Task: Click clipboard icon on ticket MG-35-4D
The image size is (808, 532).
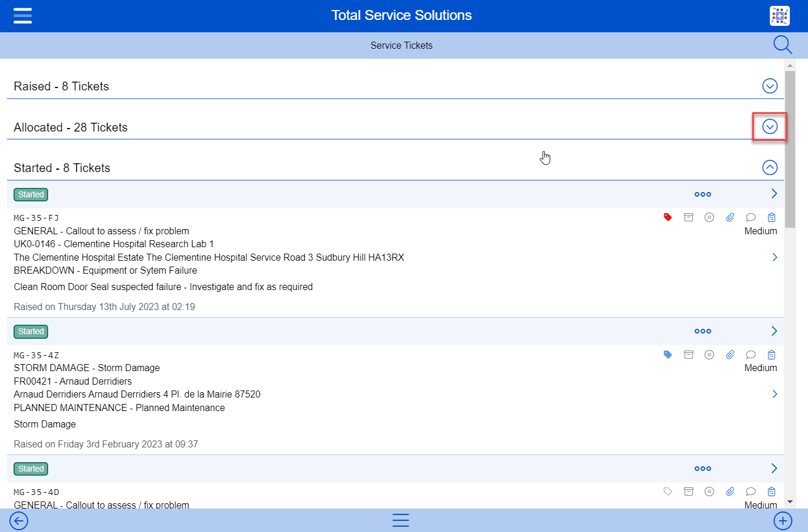Action: pos(772,491)
